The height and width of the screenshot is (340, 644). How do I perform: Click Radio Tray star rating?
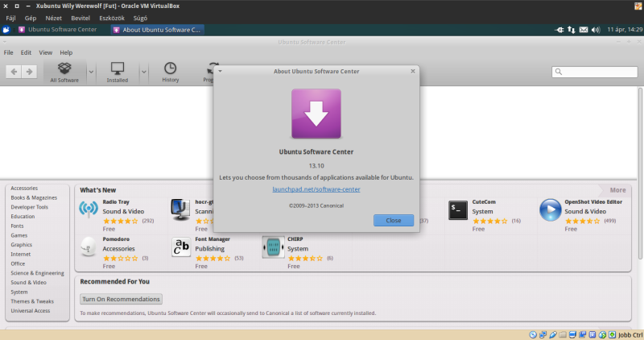click(x=120, y=222)
